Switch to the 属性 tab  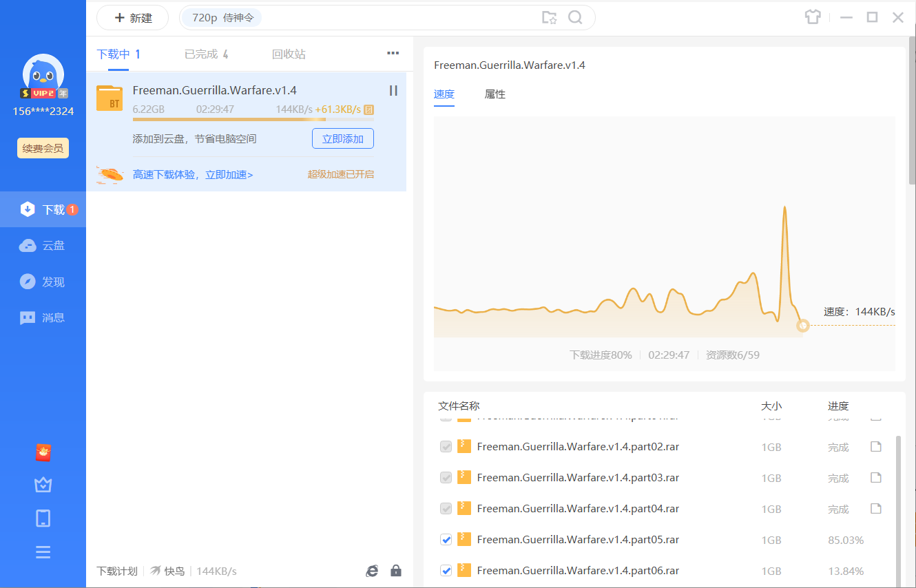point(495,94)
